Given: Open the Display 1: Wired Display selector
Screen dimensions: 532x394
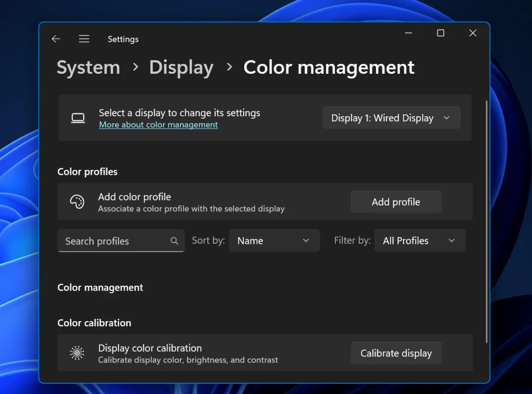Looking at the screenshot, I should click(391, 118).
